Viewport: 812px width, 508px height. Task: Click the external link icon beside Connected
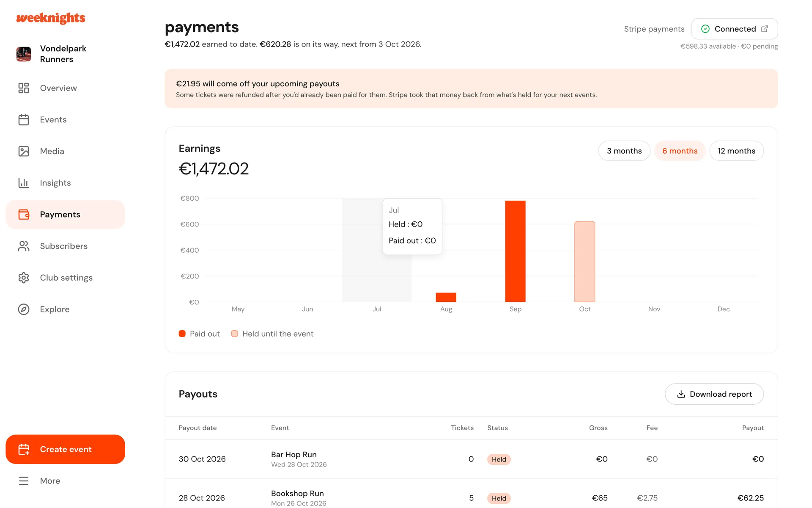click(765, 29)
